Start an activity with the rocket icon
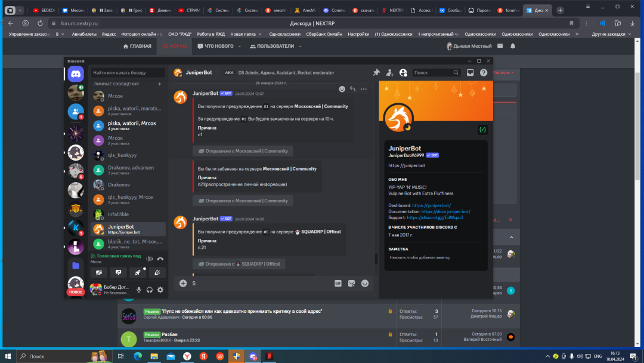Image resolution: width=644 pixels, height=363 pixels. point(138,272)
